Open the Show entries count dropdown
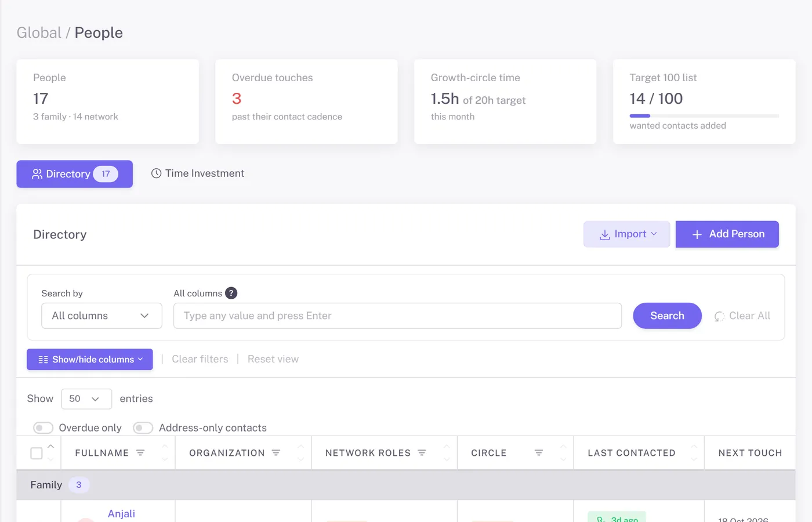 coord(86,399)
